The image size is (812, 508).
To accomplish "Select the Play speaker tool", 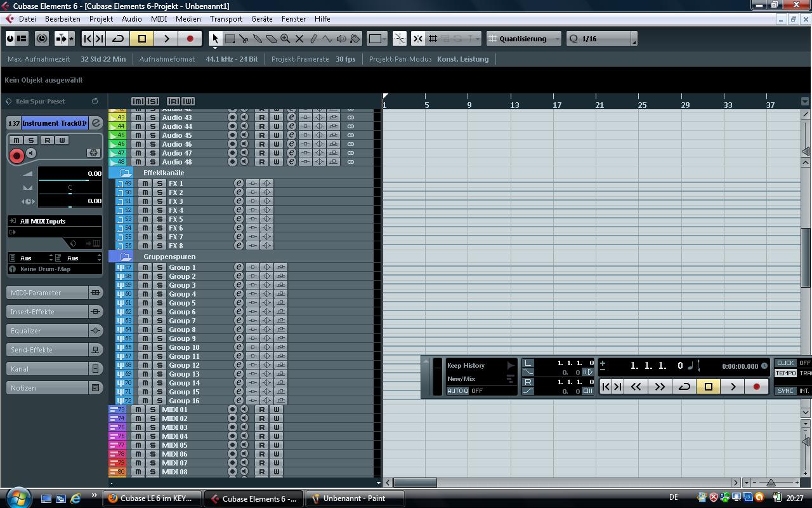I will [341, 39].
